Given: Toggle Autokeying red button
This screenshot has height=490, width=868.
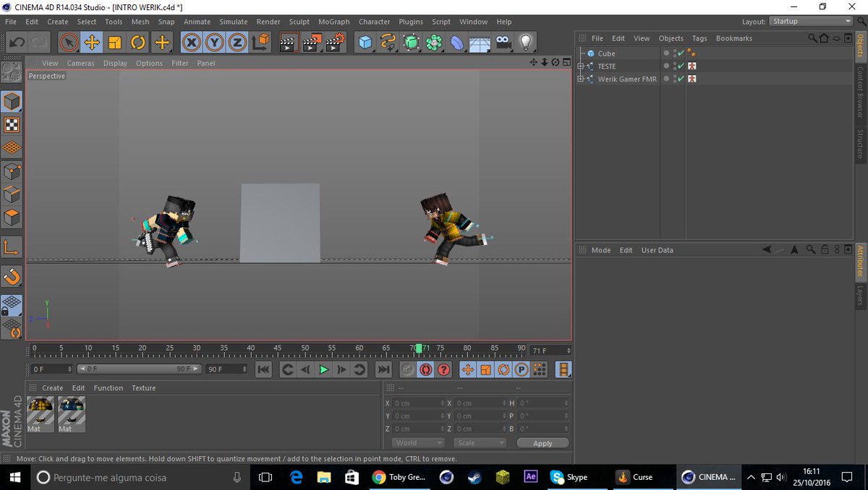Looking at the screenshot, I should click(426, 369).
